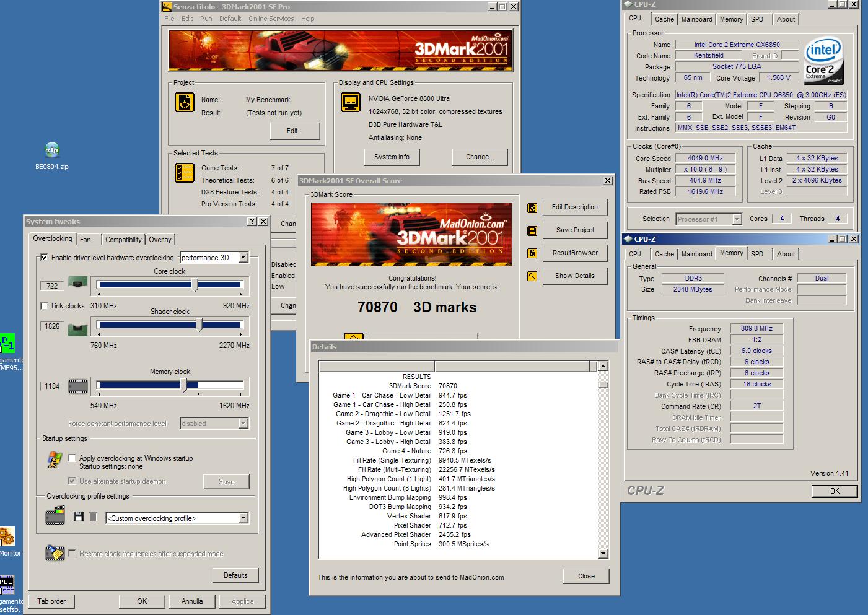Open the Mainboard tab in top CPU-Z window
This screenshot has height=615, width=868.
[x=697, y=19]
